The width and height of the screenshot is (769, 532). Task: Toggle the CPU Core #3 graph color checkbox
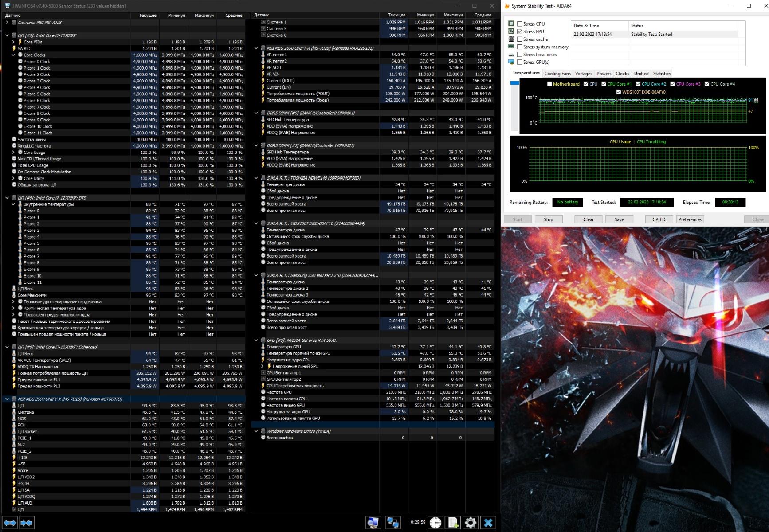pyautogui.click(x=672, y=84)
